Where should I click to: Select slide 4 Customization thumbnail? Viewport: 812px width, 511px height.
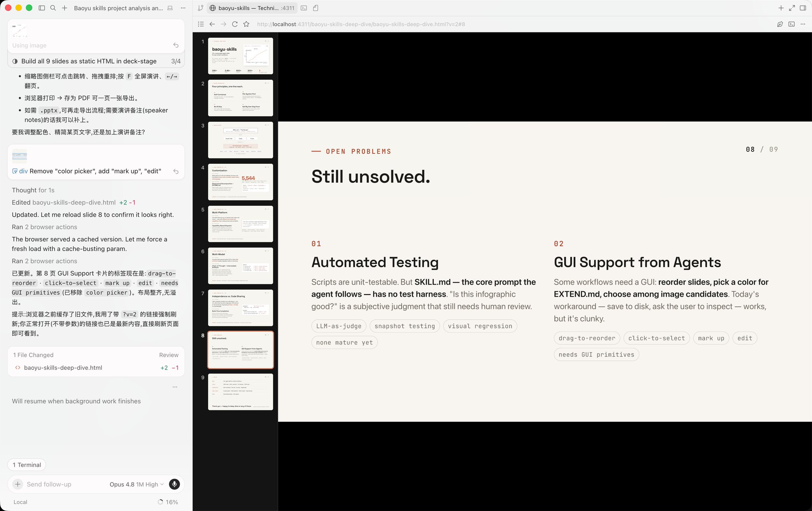tap(240, 182)
